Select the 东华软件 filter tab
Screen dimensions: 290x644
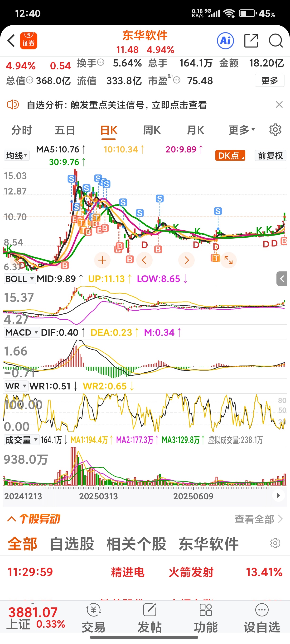209,544
